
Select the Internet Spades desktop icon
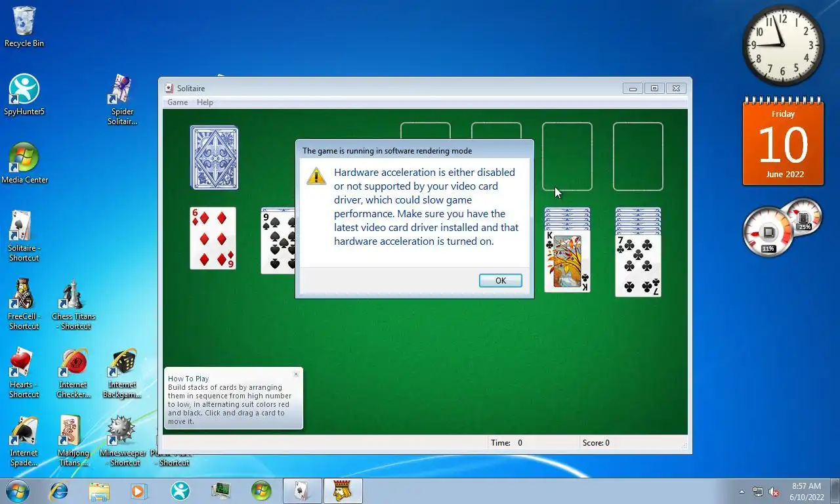[x=24, y=441]
